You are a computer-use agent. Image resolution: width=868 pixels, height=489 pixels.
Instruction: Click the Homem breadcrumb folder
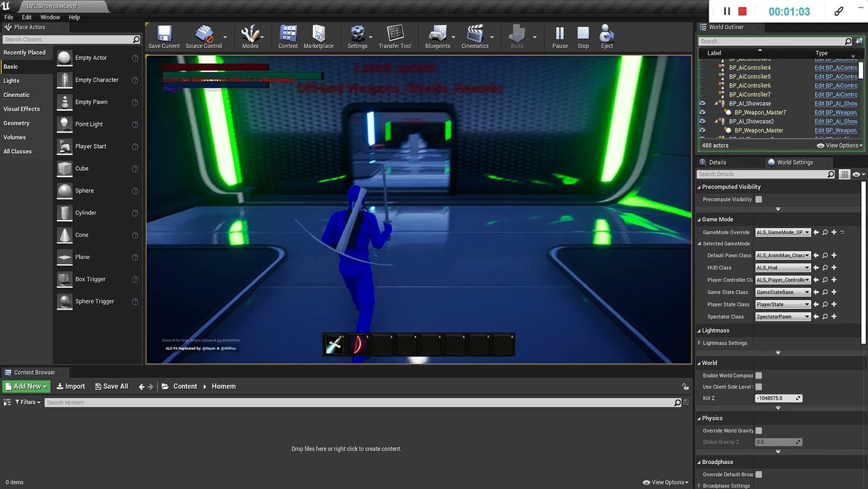(223, 386)
